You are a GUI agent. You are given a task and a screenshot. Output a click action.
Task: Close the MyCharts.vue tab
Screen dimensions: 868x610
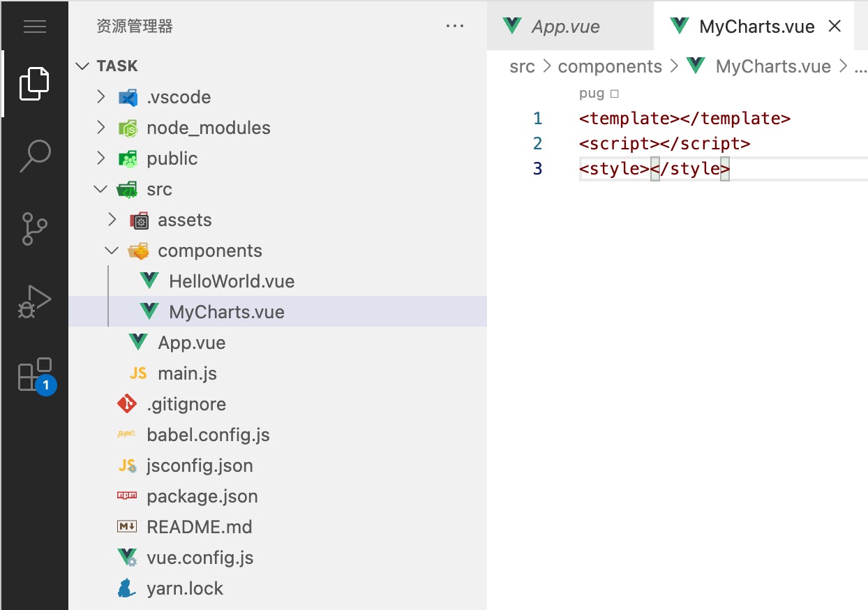click(834, 27)
